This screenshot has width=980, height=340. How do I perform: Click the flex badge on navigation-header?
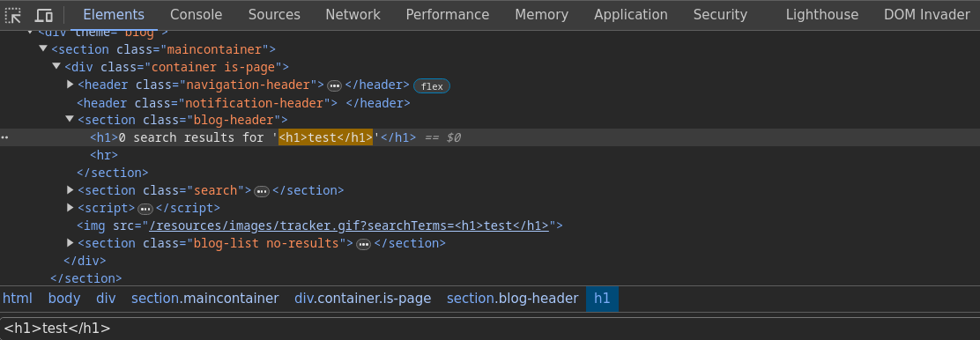pos(432,86)
